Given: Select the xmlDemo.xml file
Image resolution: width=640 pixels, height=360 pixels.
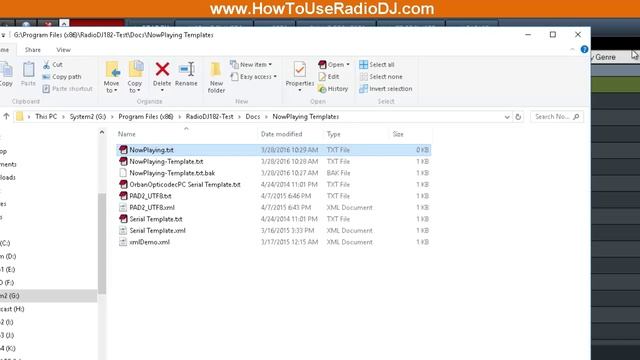Looking at the screenshot, I should (273, 242).
